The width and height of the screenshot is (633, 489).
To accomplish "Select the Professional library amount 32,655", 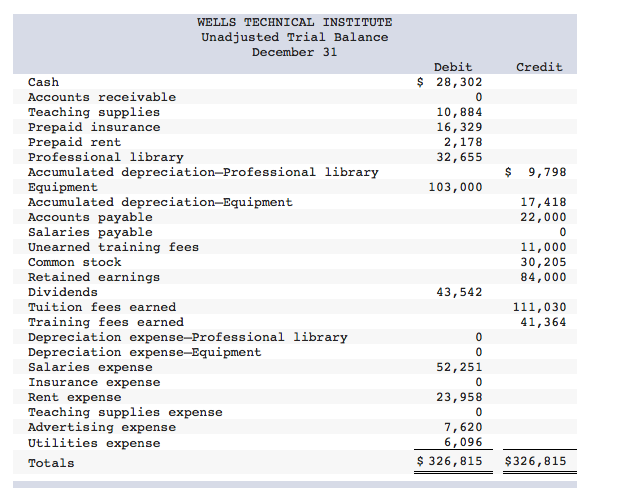I will click(x=459, y=157).
